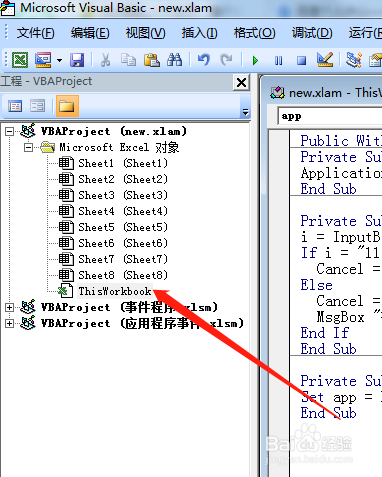Click the End If line in code
Viewport: 382px width, 477px height.
pos(325,333)
